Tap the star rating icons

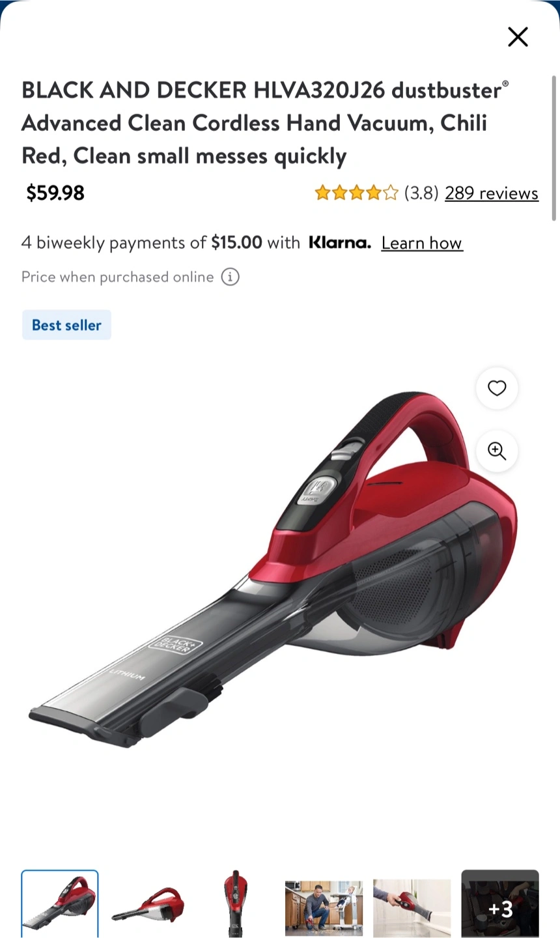point(356,193)
